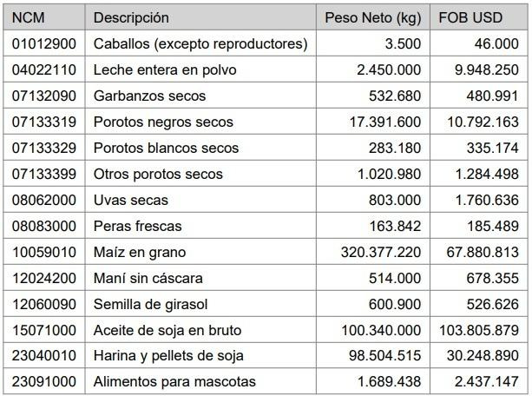This screenshot has height=396, width=532.
Task: Click the Peso Neto (kg) header
Action: 372,17
